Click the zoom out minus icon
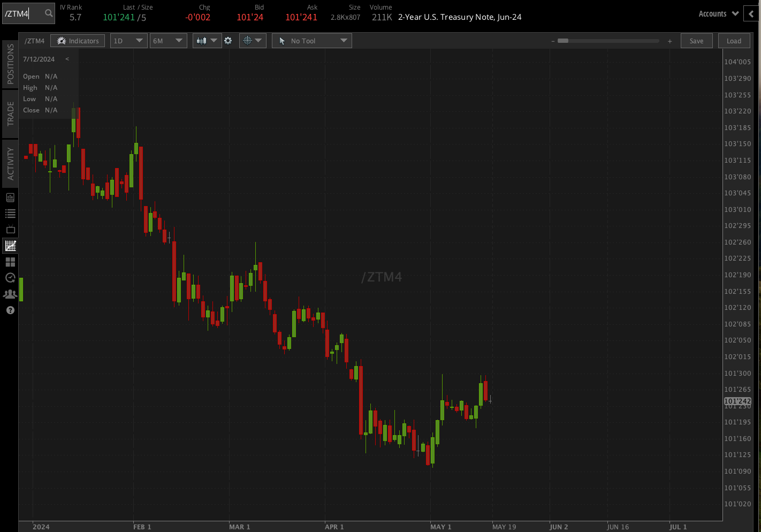Screen dimensions: 761x532 (553, 41)
